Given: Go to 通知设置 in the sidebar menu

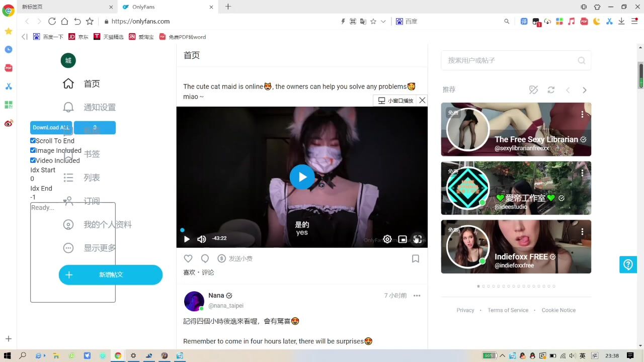Looking at the screenshot, I should tap(99, 107).
